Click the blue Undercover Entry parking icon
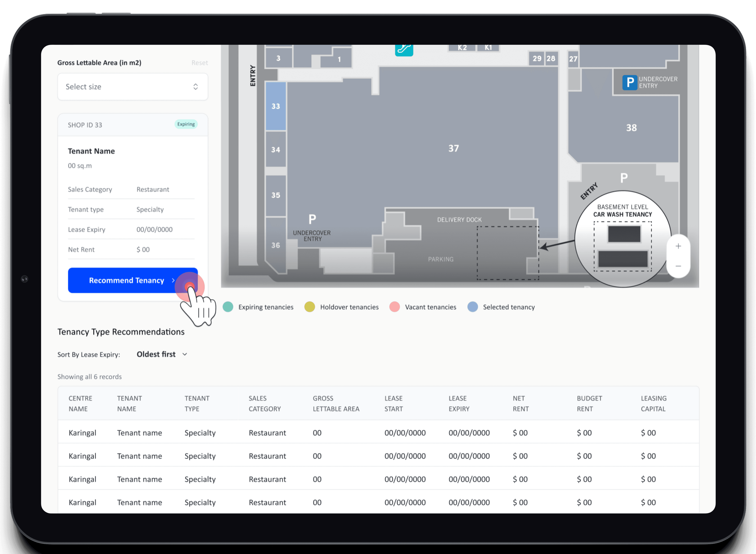This screenshot has height=554, width=756. (x=629, y=83)
